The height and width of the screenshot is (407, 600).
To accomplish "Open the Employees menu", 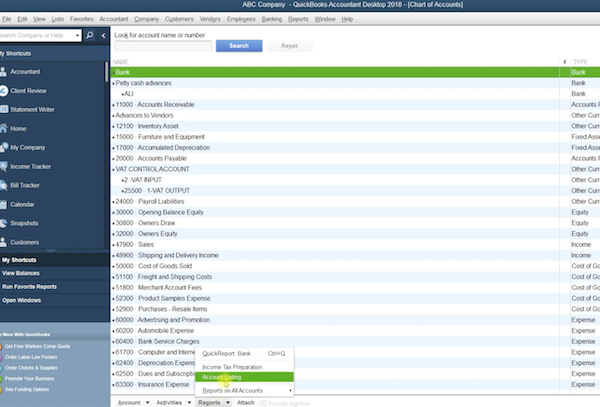I will tap(241, 19).
